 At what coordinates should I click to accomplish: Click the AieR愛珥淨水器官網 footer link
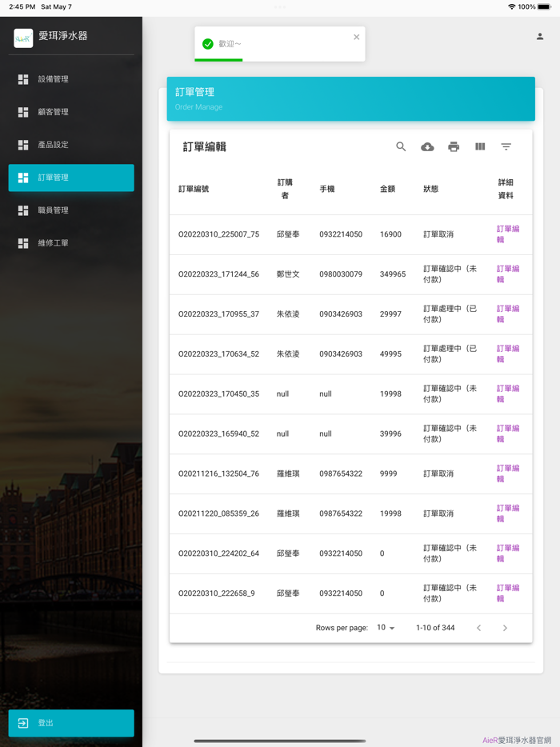click(x=517, y=741)
